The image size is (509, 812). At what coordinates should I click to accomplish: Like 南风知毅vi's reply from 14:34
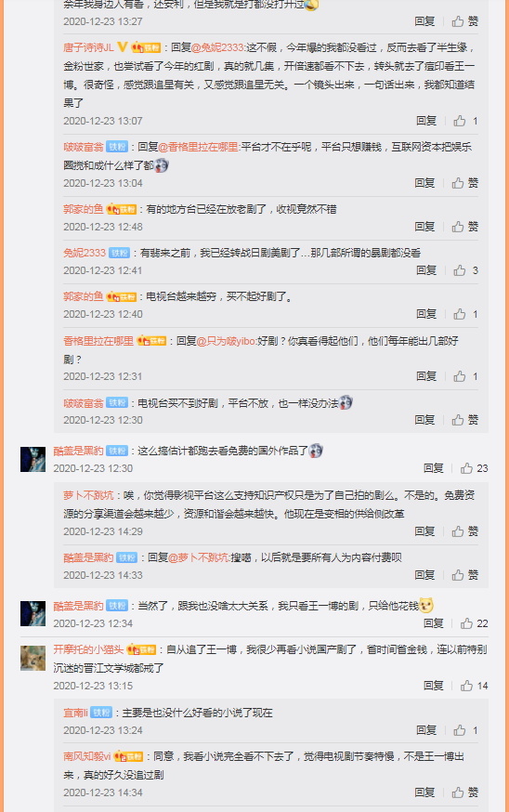(x=464, y=792)
